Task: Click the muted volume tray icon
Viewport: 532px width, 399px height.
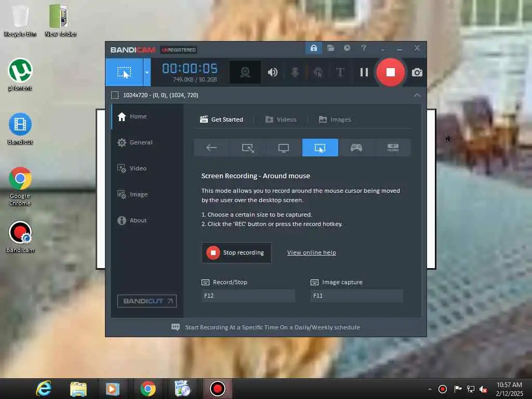Action: click(x=483, y=389)
